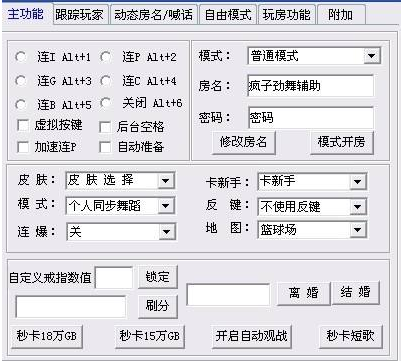The height and width of the screenshot is (363, 405).
Task: Click the 房名 input field
Action: (x=311, y=86)
